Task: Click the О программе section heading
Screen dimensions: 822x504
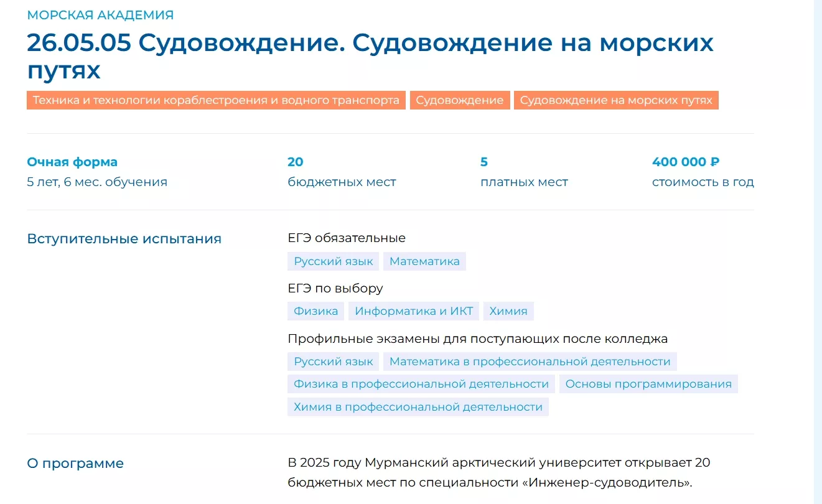Action: coord(75,464)
